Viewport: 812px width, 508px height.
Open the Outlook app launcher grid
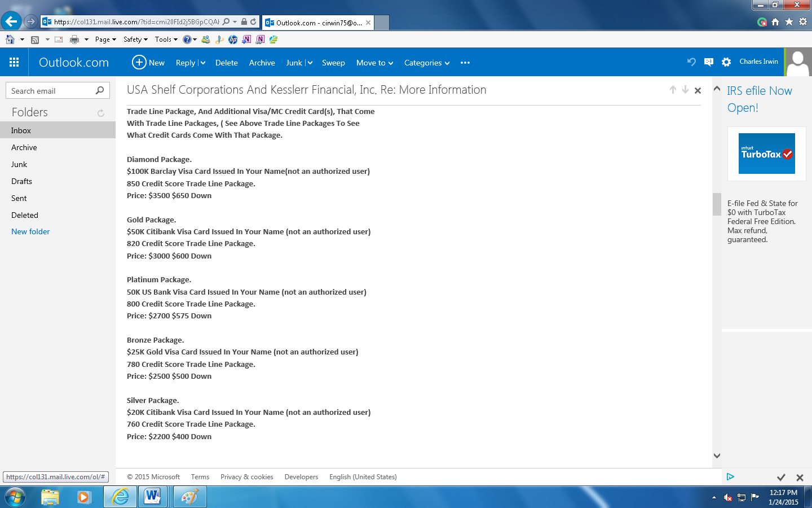[14, 63]
